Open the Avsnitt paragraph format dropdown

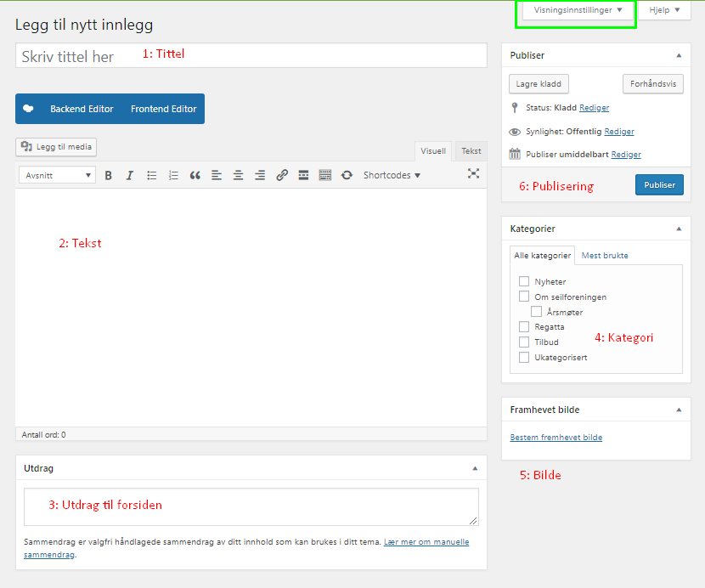(x=57, y=175)
